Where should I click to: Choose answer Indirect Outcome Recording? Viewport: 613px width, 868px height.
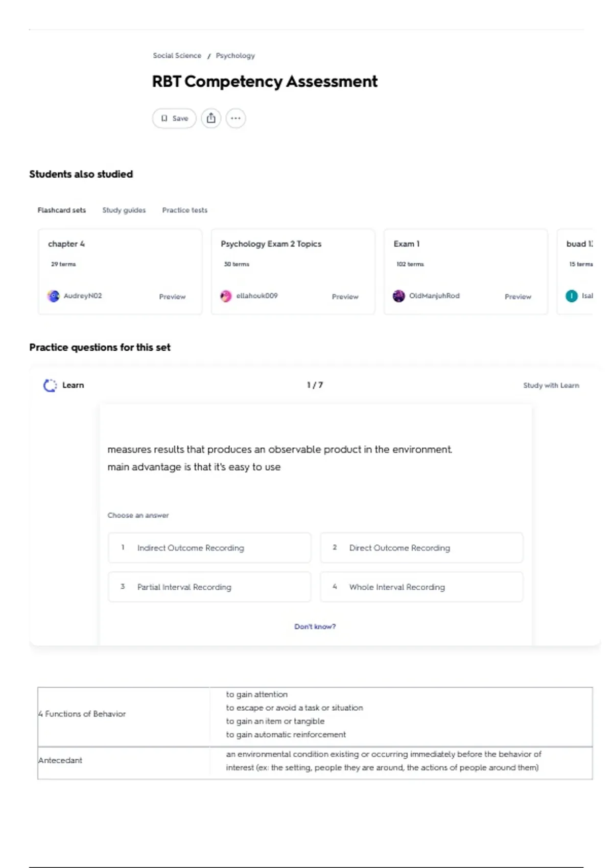pos(209,548)
